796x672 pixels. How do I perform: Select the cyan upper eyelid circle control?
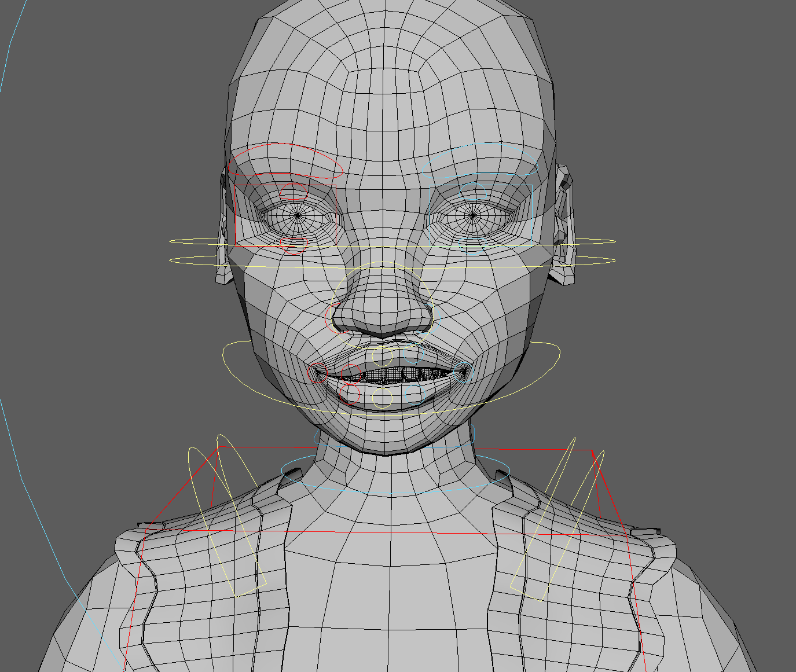[x=474, y=192]
